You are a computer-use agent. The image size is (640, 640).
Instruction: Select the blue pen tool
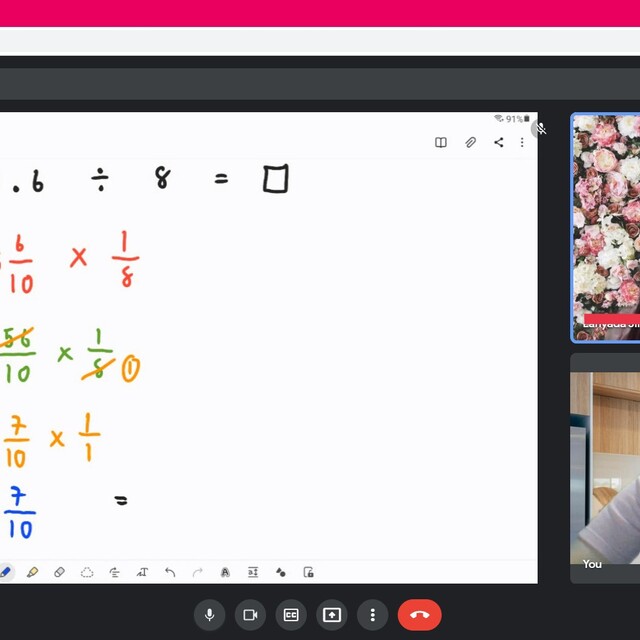(x=6, y=572)
